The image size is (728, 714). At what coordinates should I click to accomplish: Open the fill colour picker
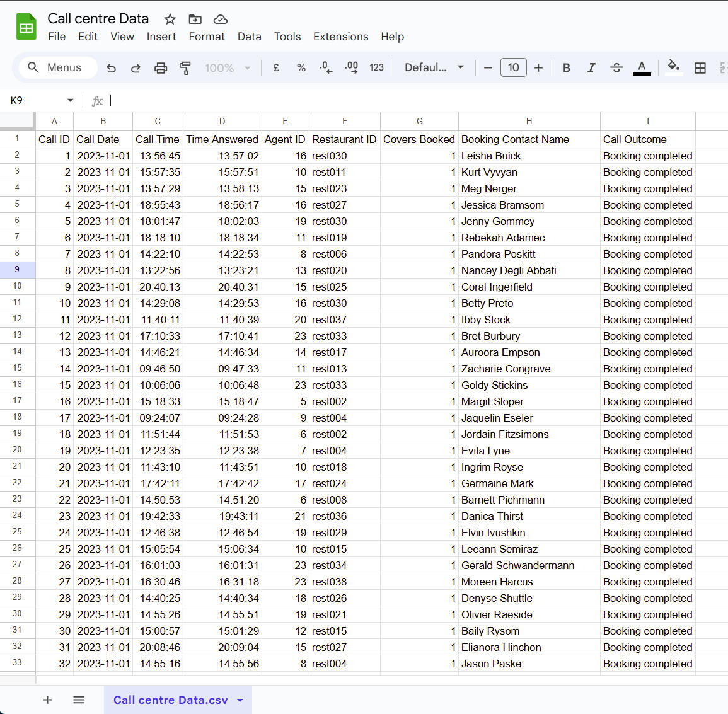(x=673, y=68)
